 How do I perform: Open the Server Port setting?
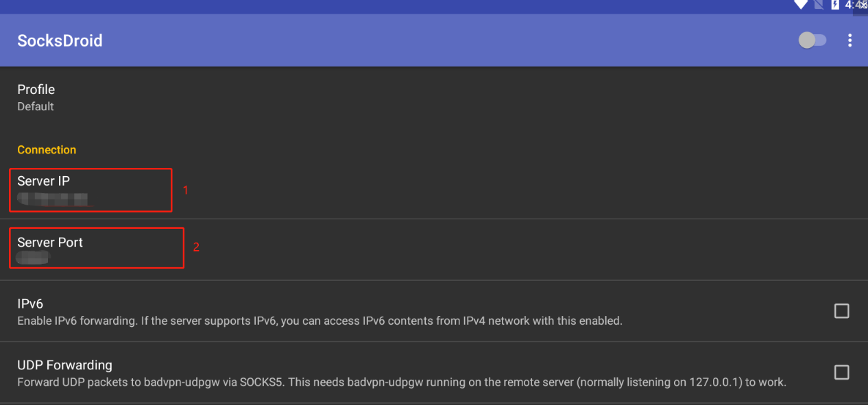[x=434, y=250]
